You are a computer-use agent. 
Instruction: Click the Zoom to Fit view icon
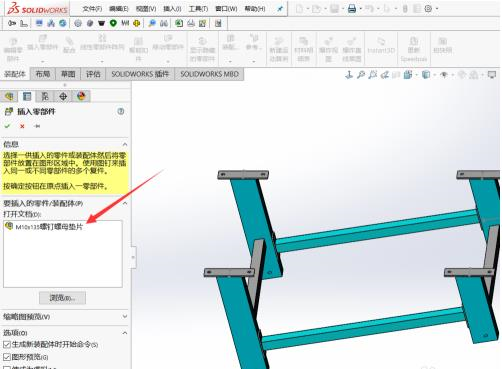pos(361,75)
